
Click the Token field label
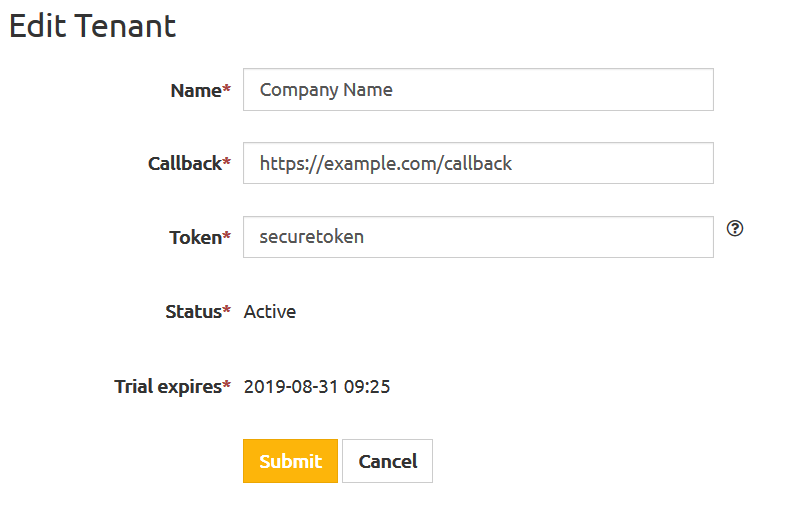click(196, 238)
